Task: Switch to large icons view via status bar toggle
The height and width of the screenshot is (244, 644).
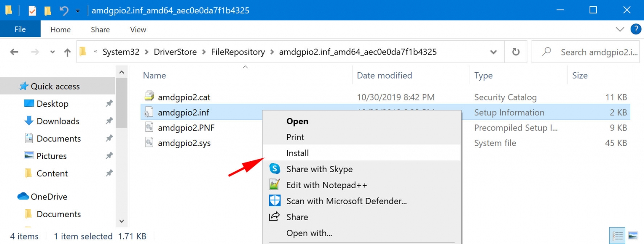Action: (632, 236)
